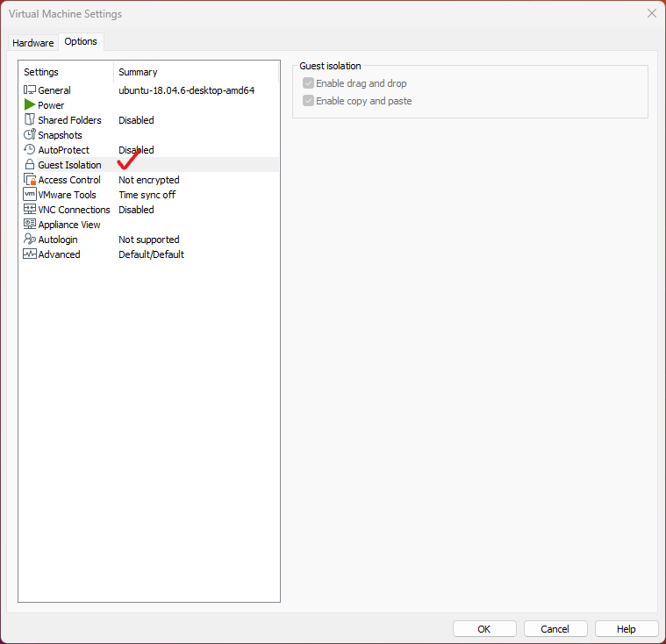Click the Summary column header
The width and height of the screenshot is (666, 644).
[x=197, y=72]
